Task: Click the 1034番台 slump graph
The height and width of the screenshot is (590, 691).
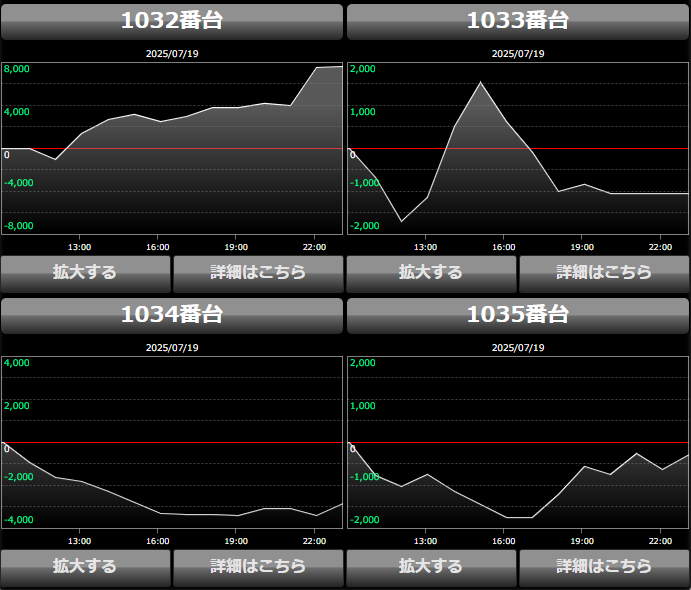Action: click(x=172, y=442)
